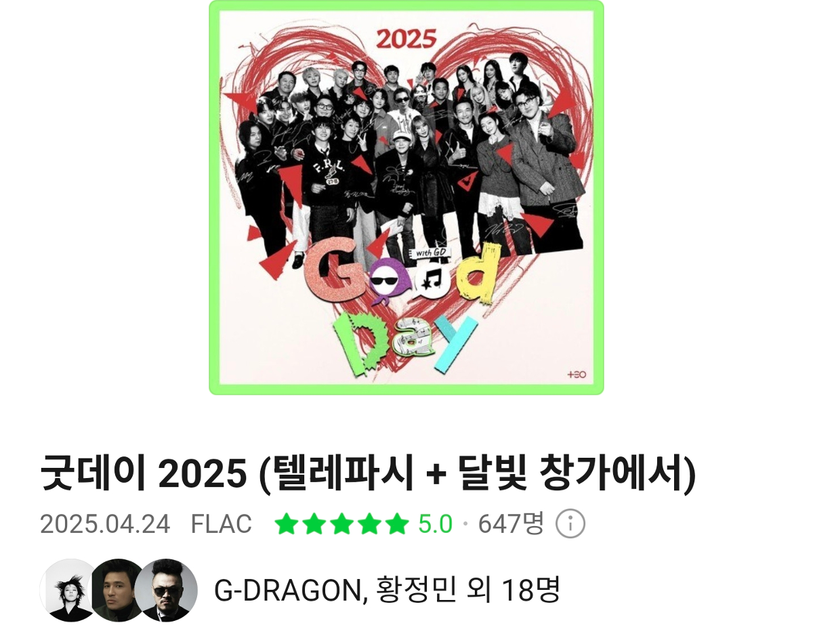Click the red 2025 text on cover
The image size is (813, 644).
click(x=406, y=39)
